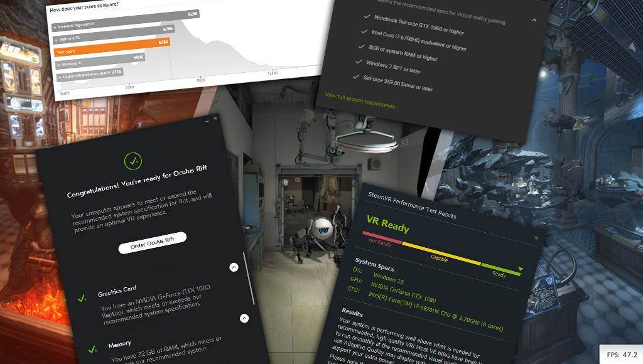Click checkmark beside Notebook GeForce GTX 1060
This screenshot has width=643, height=364.
[x=367, y=17]
